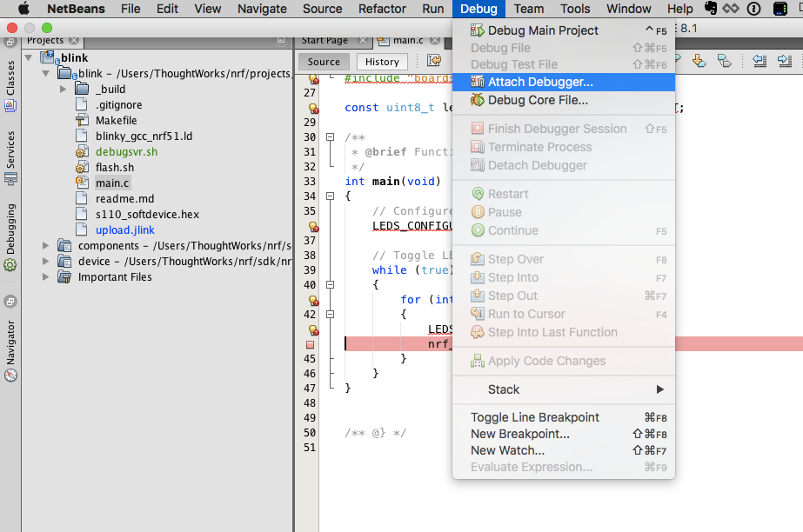Close the main.c editor tab

435,40
